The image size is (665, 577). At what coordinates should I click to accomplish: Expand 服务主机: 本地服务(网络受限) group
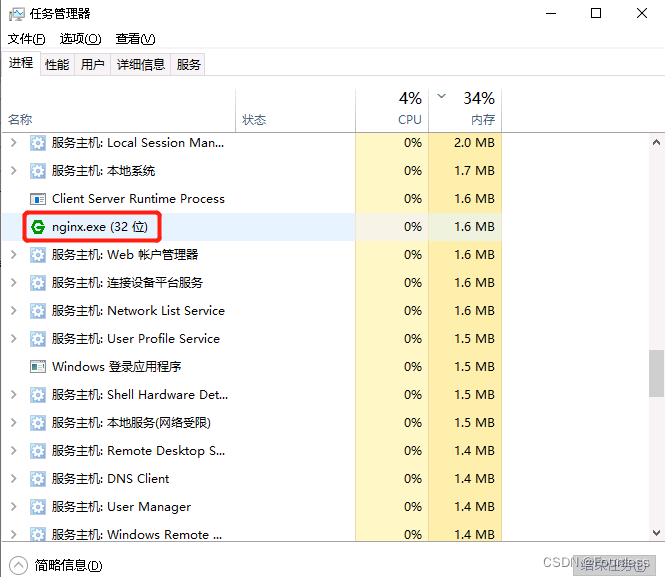pos(14,422)
